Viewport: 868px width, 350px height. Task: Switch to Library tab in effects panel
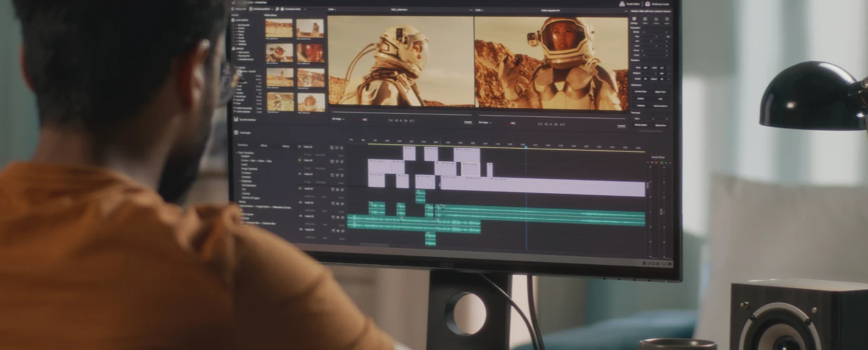285,146
